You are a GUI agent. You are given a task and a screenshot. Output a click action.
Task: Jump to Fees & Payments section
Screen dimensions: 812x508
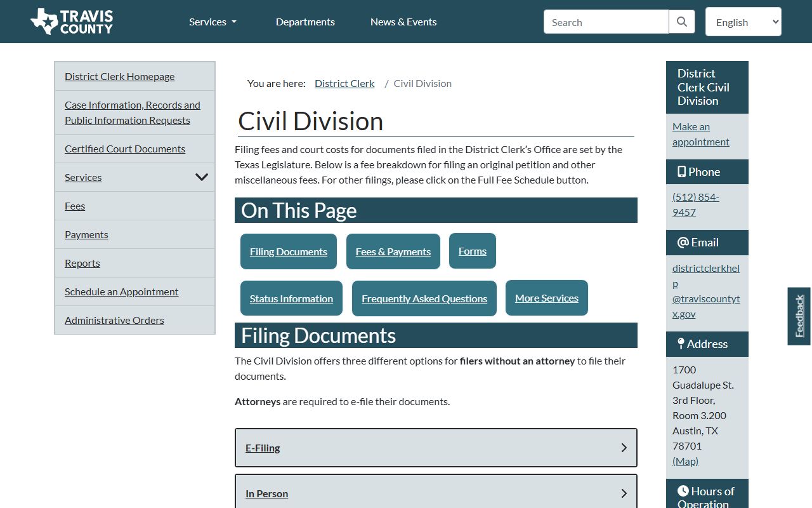pos(393,251)
